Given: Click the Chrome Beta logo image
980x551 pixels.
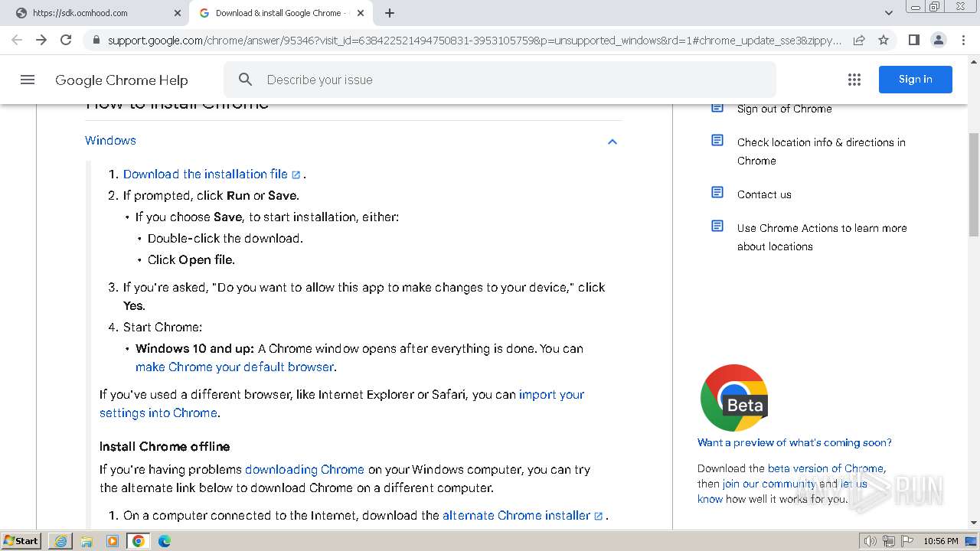Looking at the screenshot, I should 733,398.
